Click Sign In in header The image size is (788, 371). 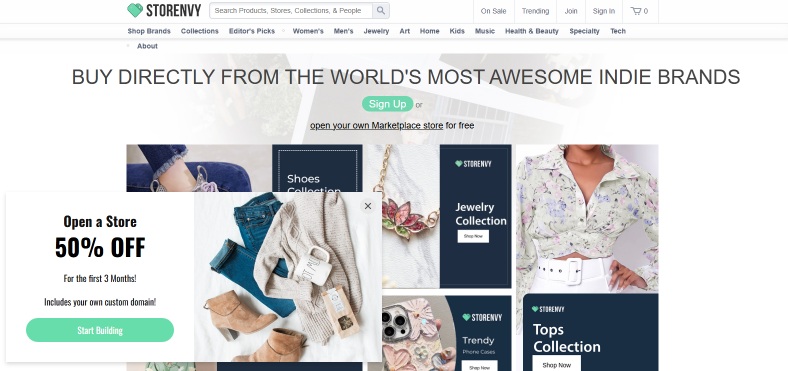[x=604, y=11]
